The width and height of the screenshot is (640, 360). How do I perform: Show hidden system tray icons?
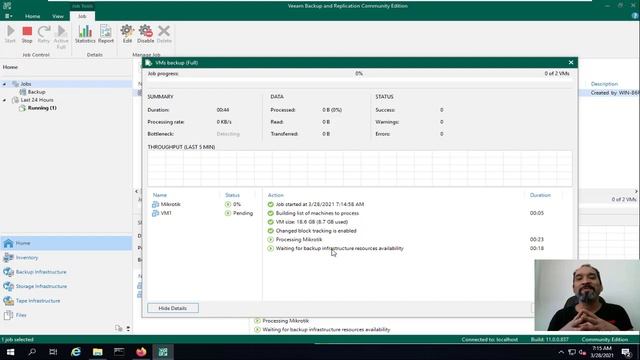[x=561, y=352]
